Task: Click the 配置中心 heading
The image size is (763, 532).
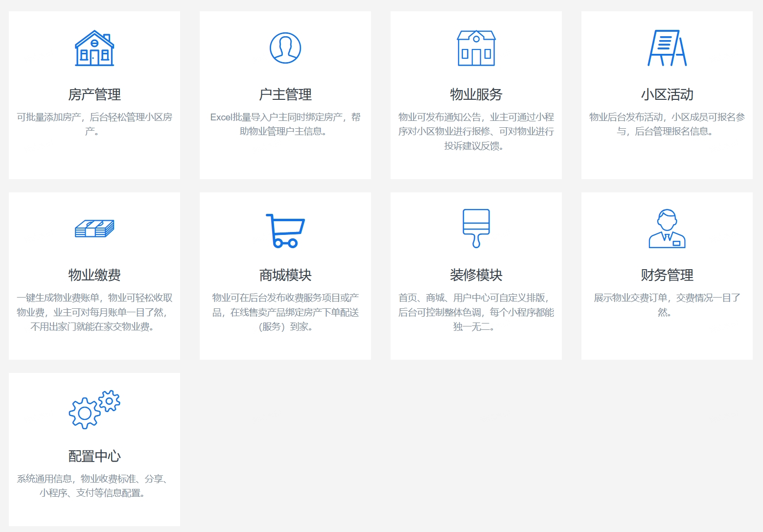Action: point(94,456)
